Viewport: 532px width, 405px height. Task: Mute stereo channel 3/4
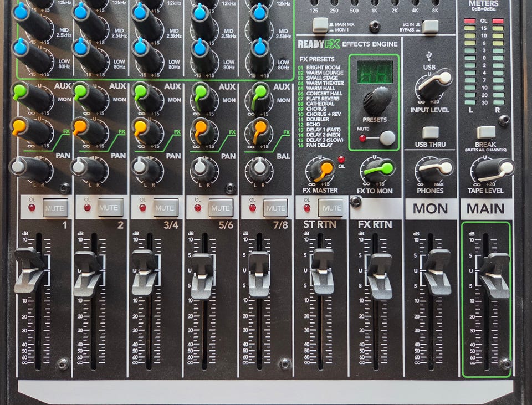(166, 208)
